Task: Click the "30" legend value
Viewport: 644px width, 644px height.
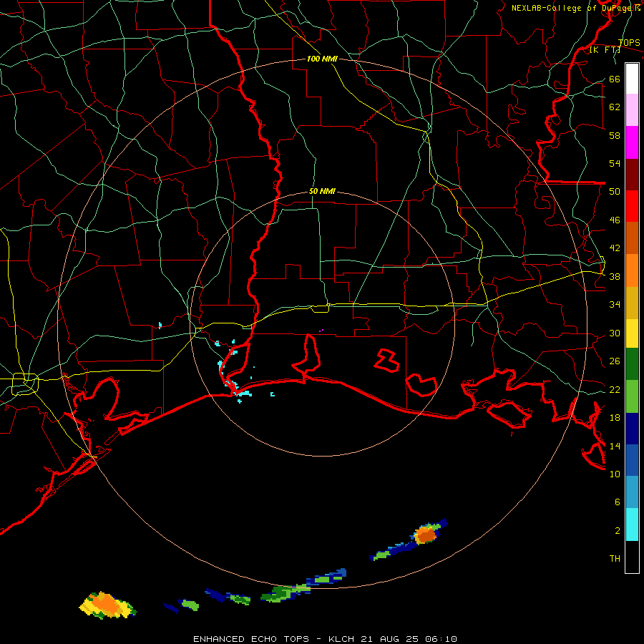Action: coord(615,333)
